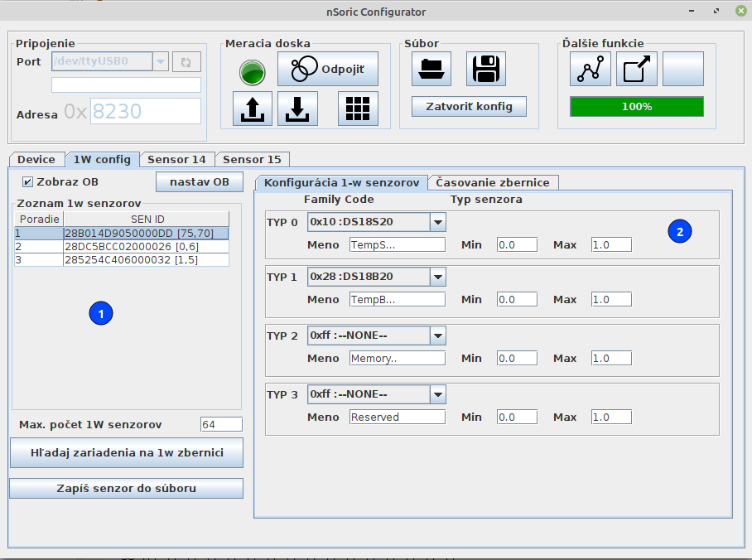
Task: Click the SEN ID column header
Action: pos(147,219)
